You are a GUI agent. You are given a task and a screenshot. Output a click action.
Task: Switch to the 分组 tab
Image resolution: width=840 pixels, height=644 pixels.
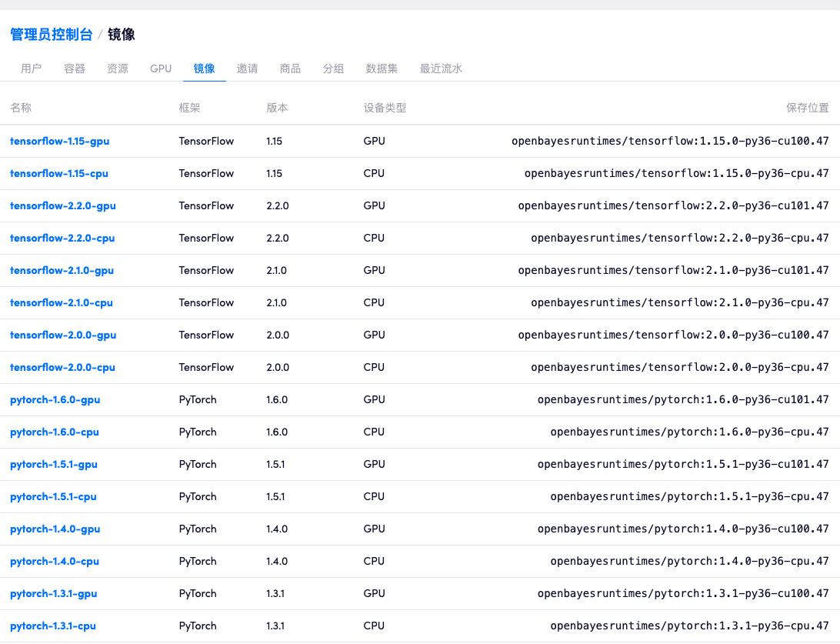click(x=333, y=68)
